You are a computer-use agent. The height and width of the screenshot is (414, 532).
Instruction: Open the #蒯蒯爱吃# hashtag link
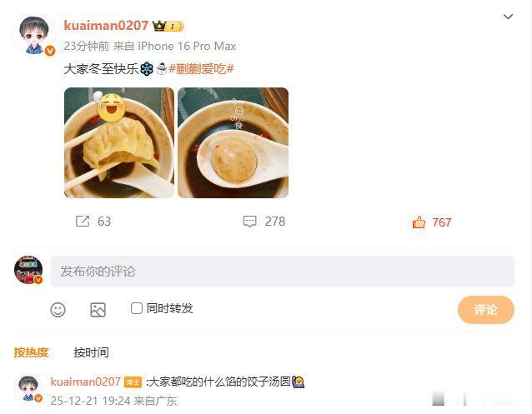tap(201, 69)
